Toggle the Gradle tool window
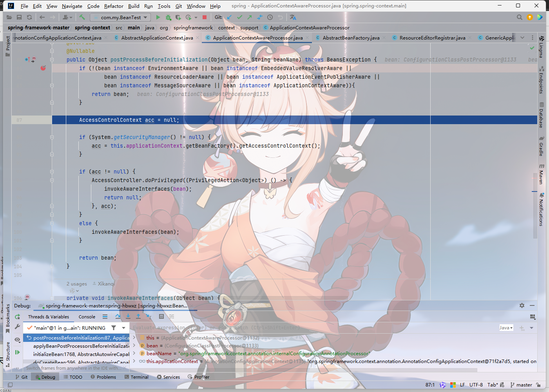 (x=541, y=146)
